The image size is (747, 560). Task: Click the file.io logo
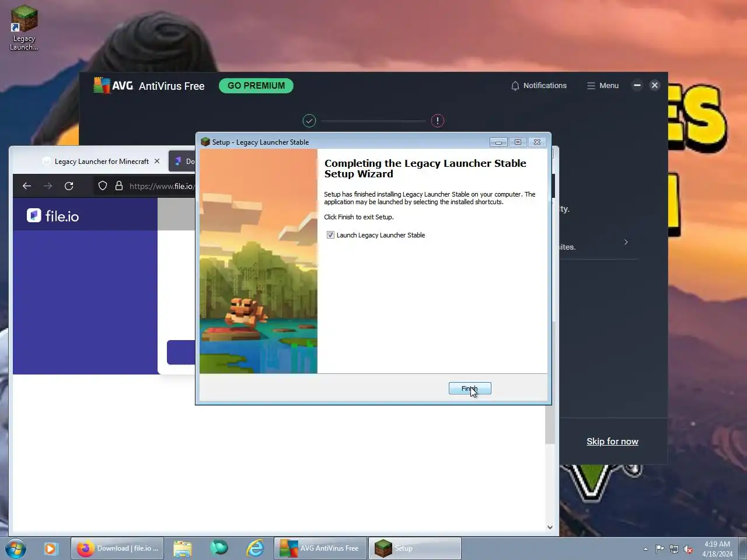pyautogui.click(x=53, y=216)
